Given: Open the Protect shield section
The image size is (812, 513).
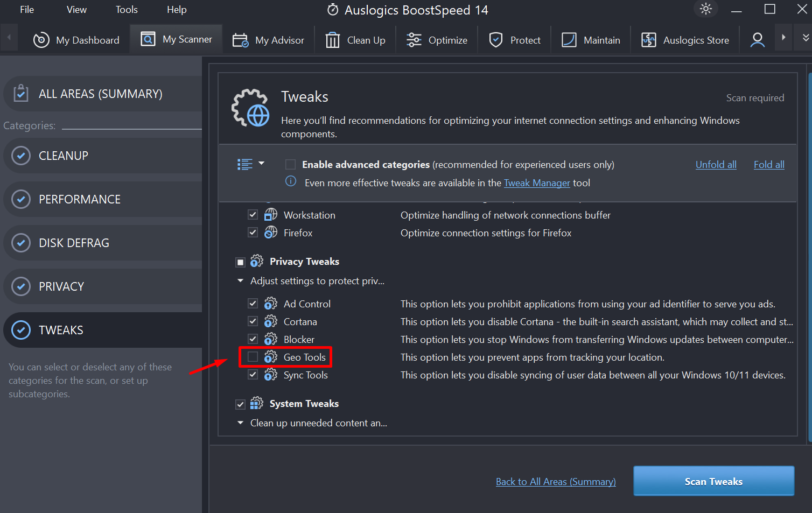Looking at the screenshot, I should coord(496,40).
